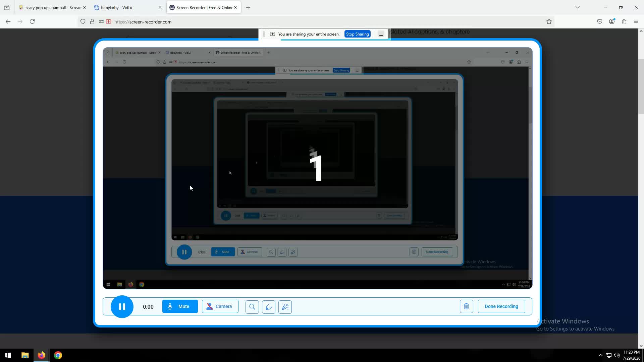Mute the microphone
The image size is (644, 362).
(x=180, y=306)
